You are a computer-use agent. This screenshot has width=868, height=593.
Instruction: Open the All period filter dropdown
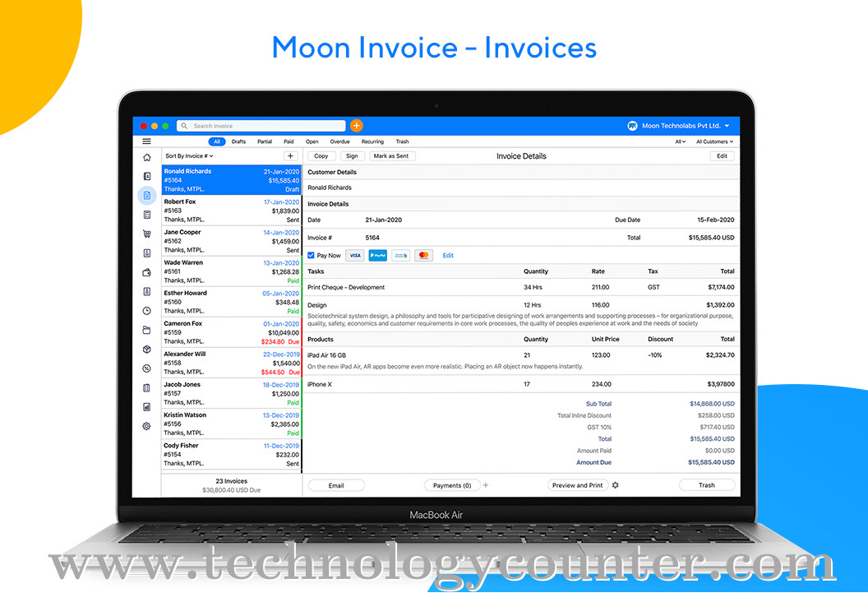681,141
